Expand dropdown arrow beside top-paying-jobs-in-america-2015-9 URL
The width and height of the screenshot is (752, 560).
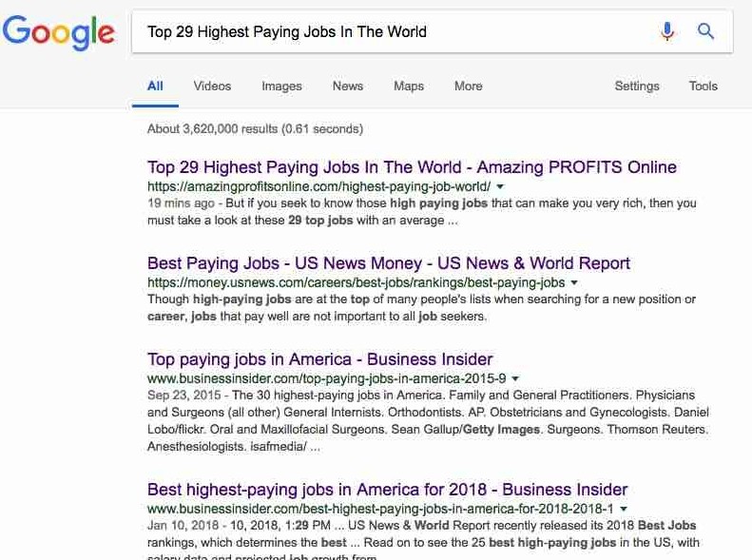pyautogui.click(x=515, y=378)
